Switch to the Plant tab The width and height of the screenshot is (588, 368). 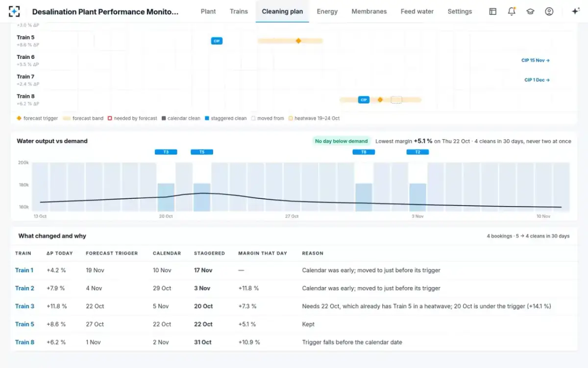click(208, 11)
